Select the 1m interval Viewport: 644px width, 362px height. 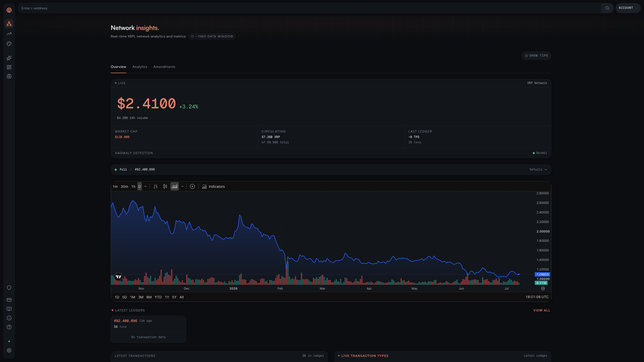115,186
